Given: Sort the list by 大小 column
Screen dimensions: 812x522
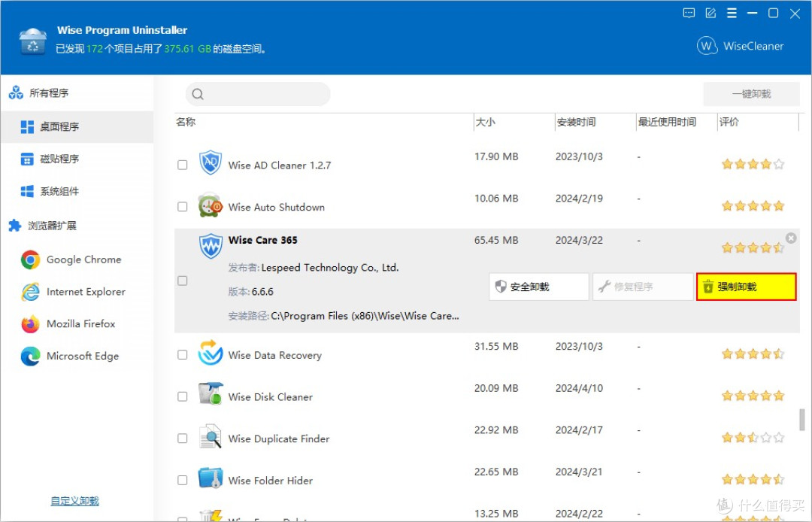Looking at the screenshot, I should [x=485, y=122].
